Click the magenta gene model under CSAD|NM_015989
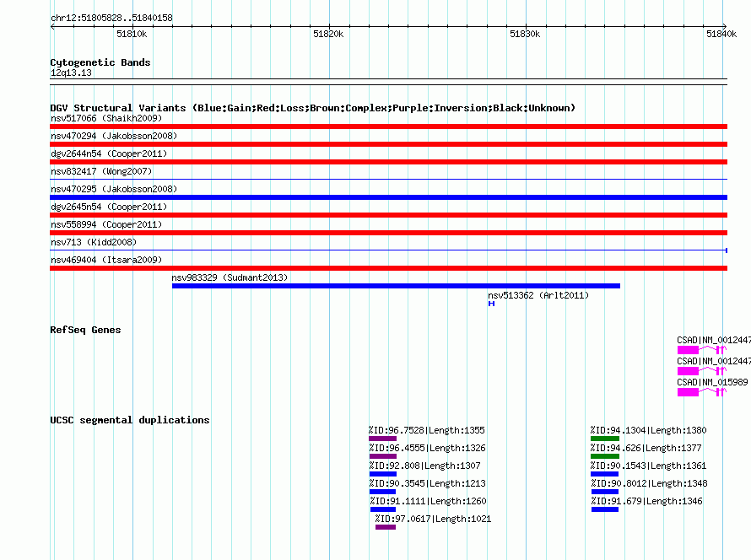Viewport: 751px width, 560px height. click(x=702, y=392)
